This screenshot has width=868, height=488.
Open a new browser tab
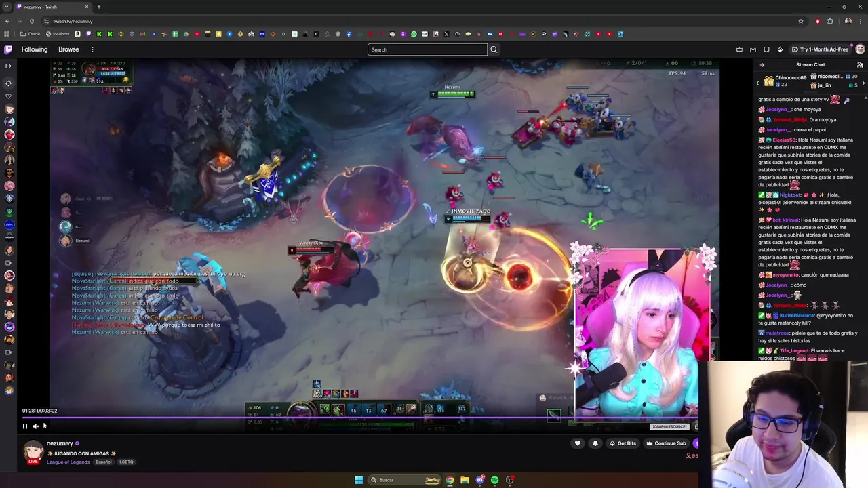click(x=98, y=7)
